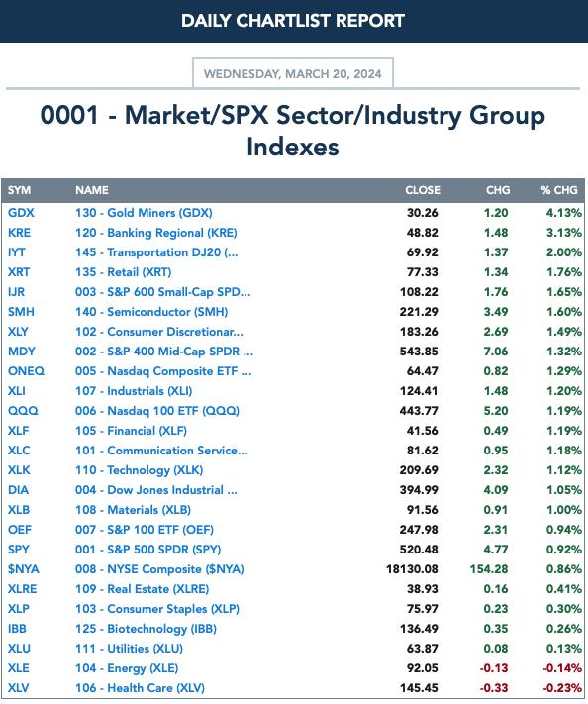Open the 001 - S&P 500 SPDR (SPY) link
This screenshot has height=704, width=588.
147,550
